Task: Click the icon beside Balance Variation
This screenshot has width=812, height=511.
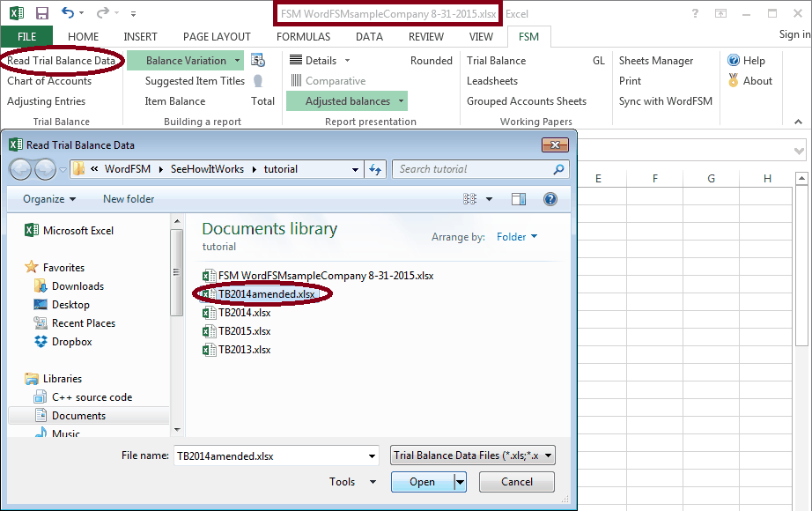Action: pos(258,60)
